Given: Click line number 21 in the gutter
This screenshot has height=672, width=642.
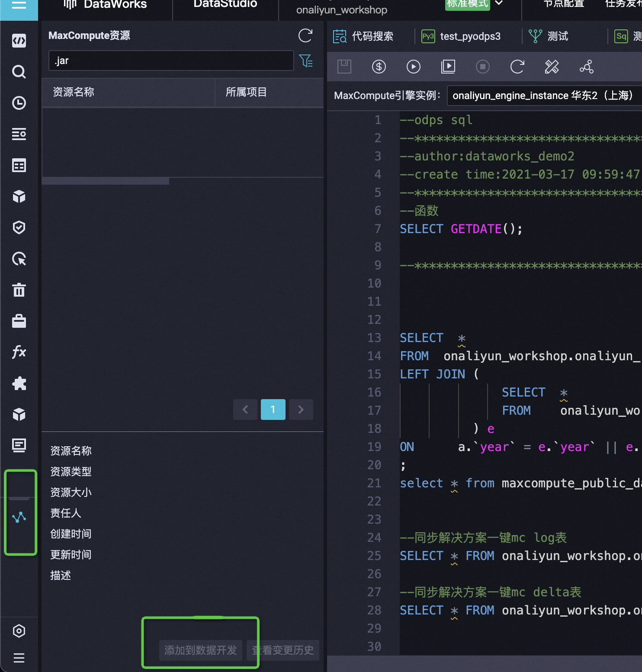Looking at the screenshot, I should tap(374, 483).
